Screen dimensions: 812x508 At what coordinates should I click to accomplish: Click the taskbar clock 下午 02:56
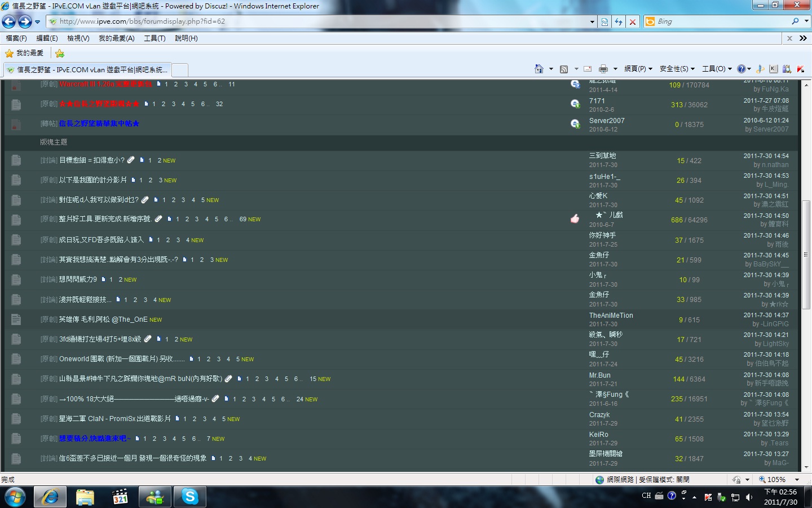(x=780, y=497)
